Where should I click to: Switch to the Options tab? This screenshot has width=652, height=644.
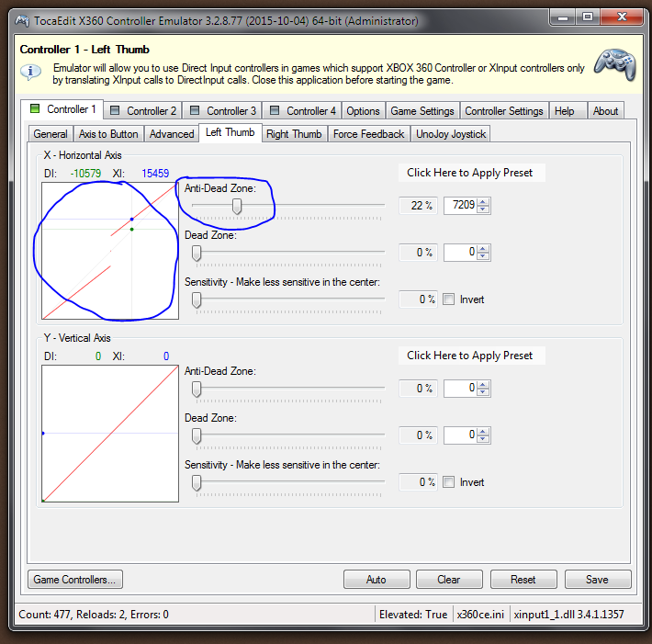pos(363,110)
